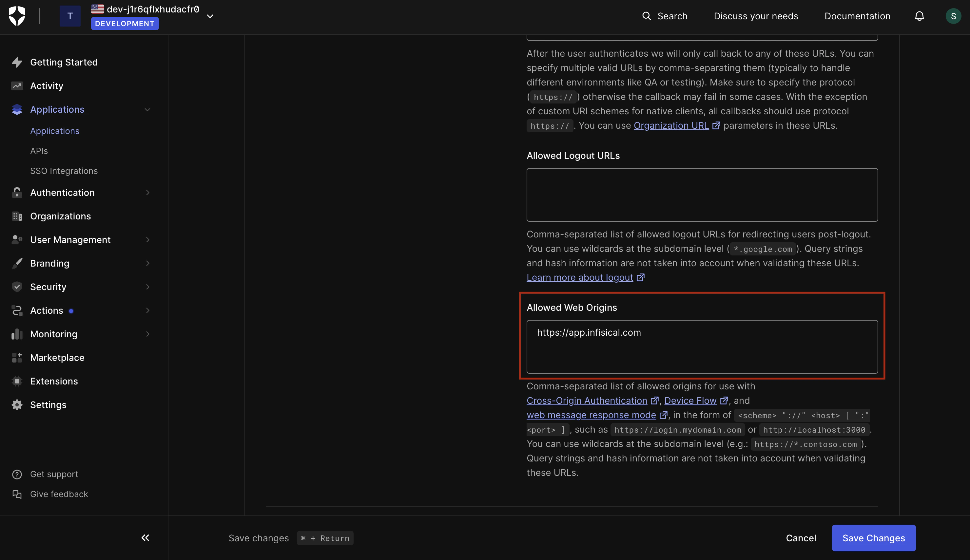
Task: Expand the Security section chevron
Action: coord(147,287)
